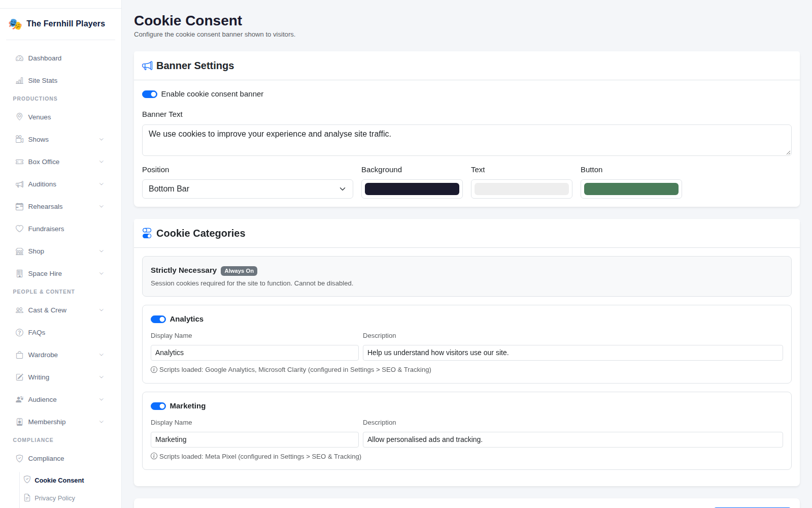Open the Privacy Policy link

tap(55, 498)
